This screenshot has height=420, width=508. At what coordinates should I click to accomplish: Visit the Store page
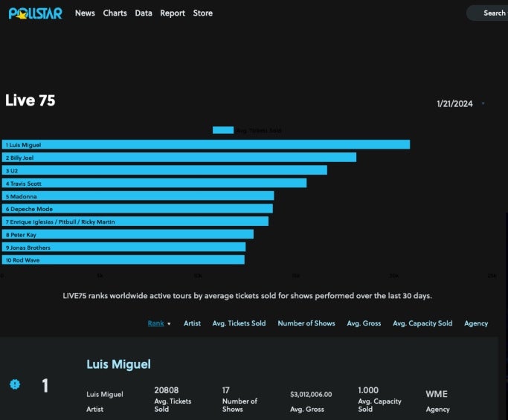(202, 13)
